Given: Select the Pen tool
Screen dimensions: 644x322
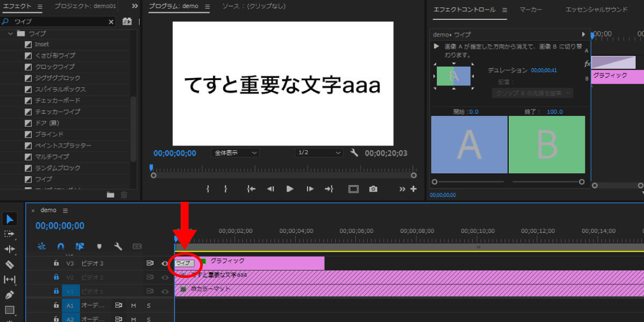Looking at the screenshot, I should (x=10, y=295).
